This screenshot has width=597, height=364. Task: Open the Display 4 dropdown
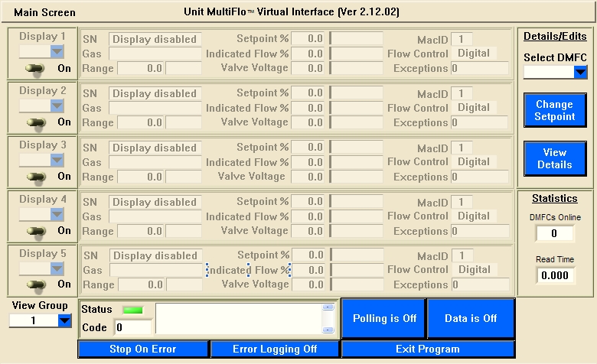click(x=57, y=215)
